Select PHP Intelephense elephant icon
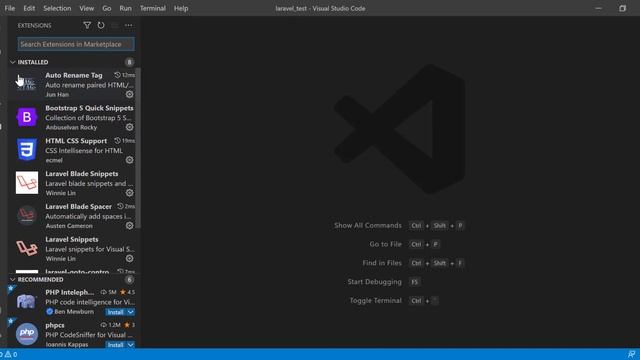Viewport: 640px width, 360px height. 27,301
